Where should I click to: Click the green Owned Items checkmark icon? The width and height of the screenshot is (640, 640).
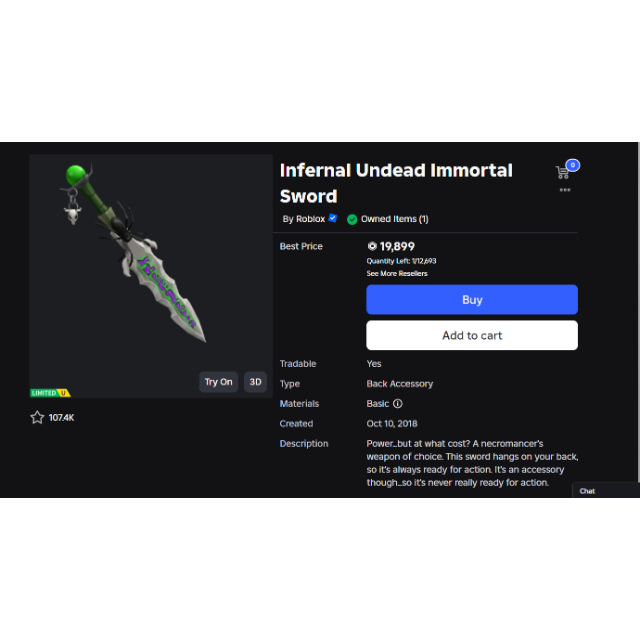[x=352, y=219]
